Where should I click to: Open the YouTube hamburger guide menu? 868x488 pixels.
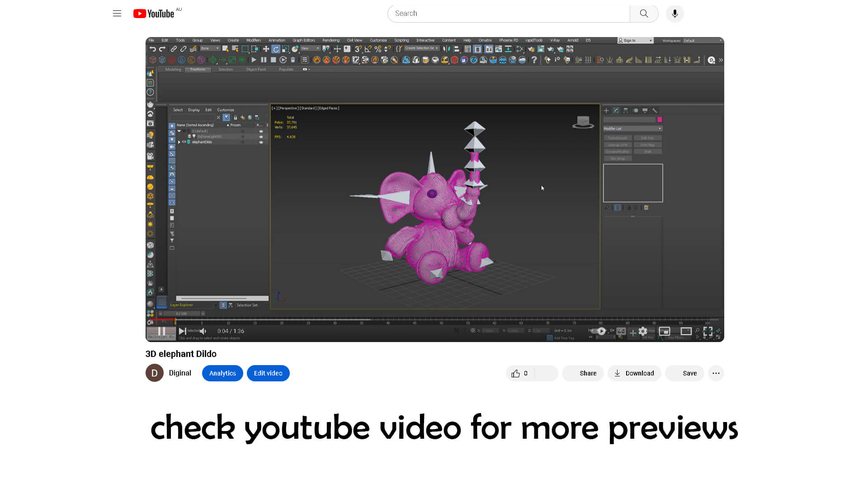117,14
